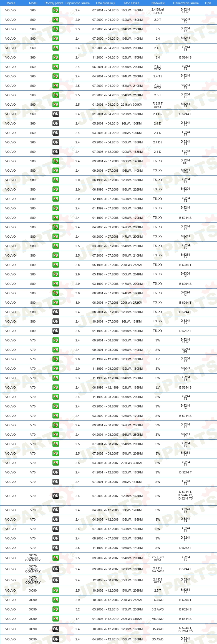Click production years 03.2006 -> 12.2010

105,609
